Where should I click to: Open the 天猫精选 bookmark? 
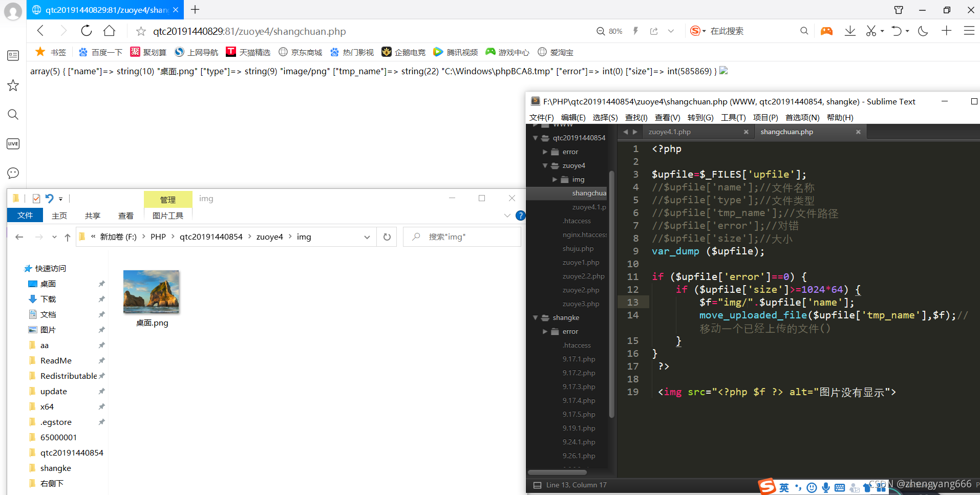248,52
